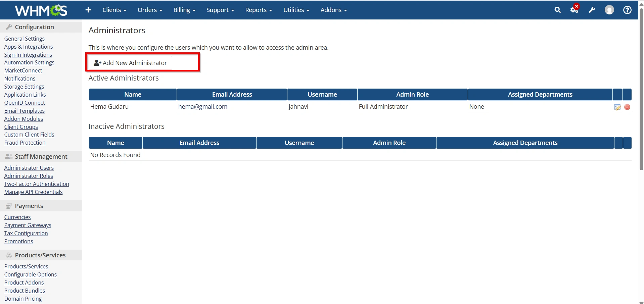Open the search magnifier icon

click(557, 10)
